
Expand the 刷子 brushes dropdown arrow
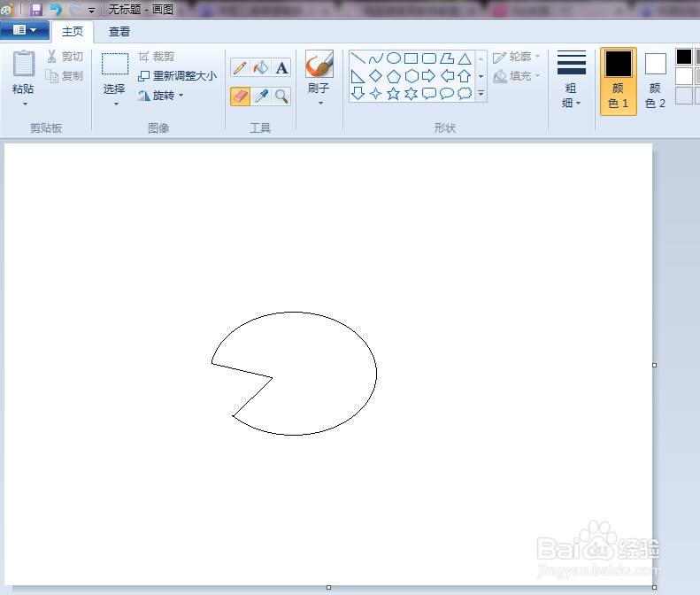pos(320,104)
